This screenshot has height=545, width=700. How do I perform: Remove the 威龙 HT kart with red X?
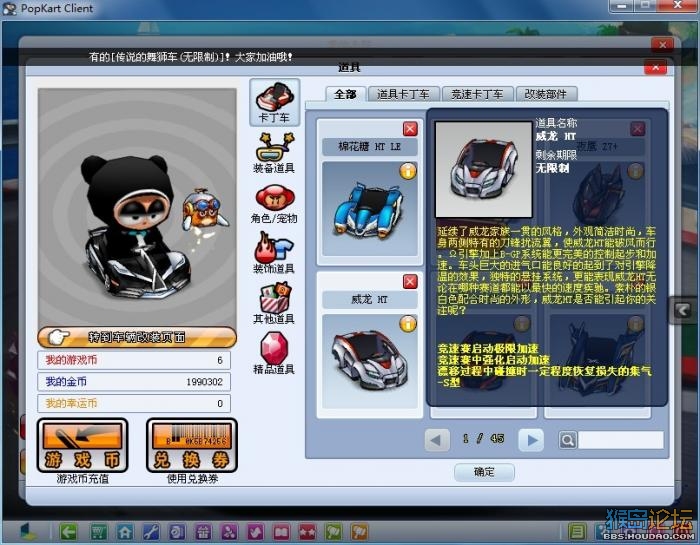point(410,282)
